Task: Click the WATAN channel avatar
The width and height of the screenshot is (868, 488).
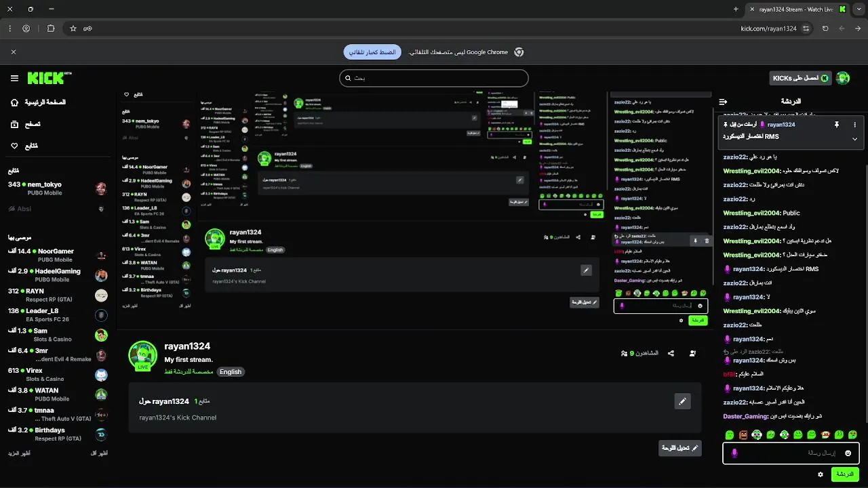Action: click(x=101, y=394)
